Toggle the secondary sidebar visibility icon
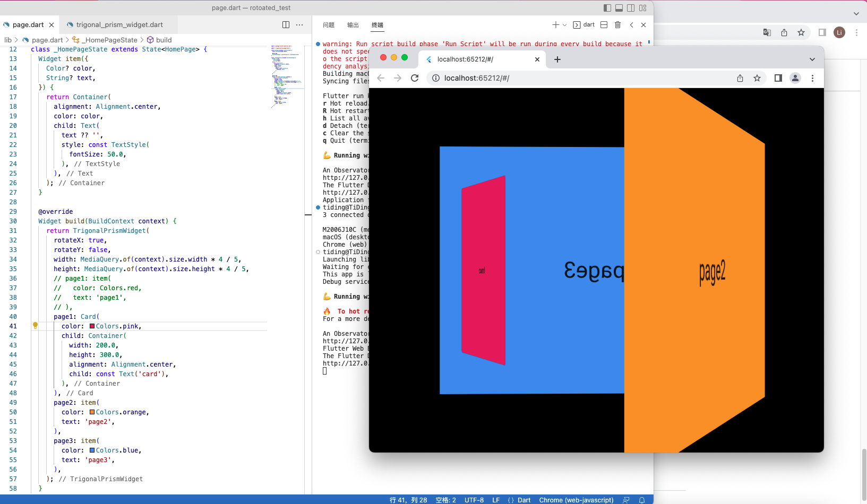867x504 pixels. tap(631, 8)
